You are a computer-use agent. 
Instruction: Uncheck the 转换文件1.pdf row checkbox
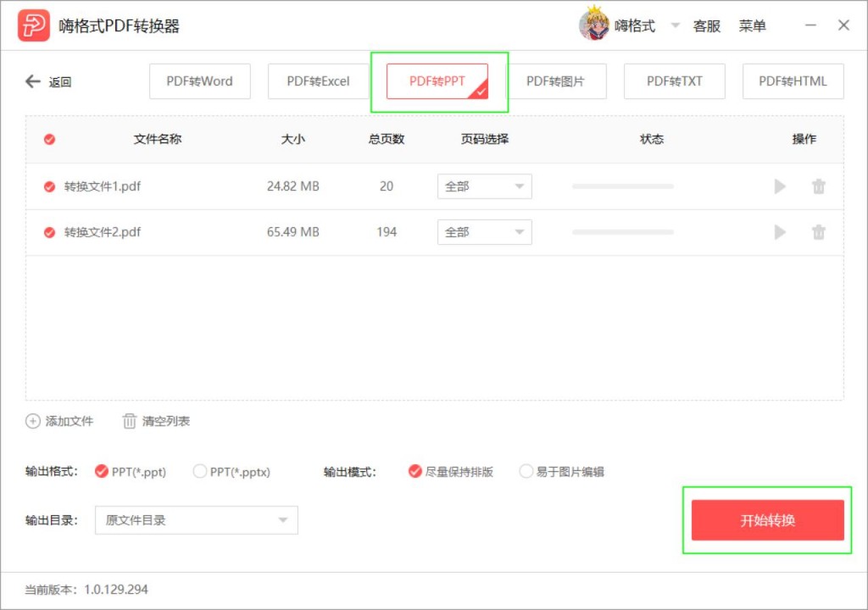coord(49,186)
